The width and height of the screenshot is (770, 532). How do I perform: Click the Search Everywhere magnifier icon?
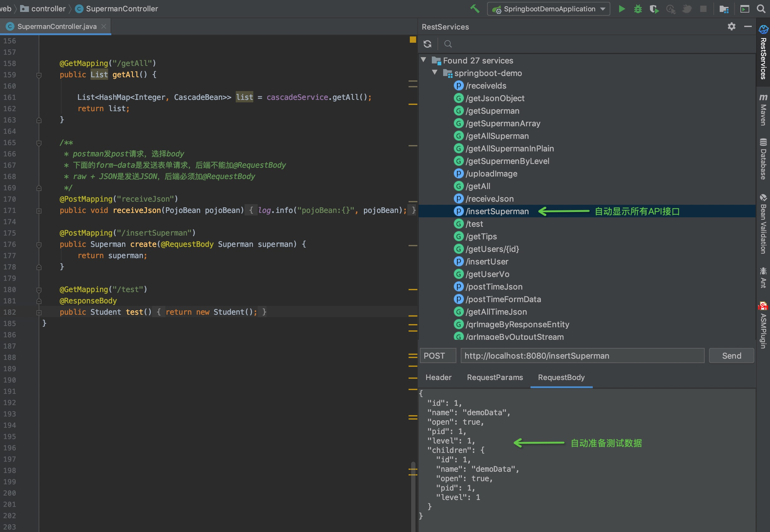click(761, 9)
